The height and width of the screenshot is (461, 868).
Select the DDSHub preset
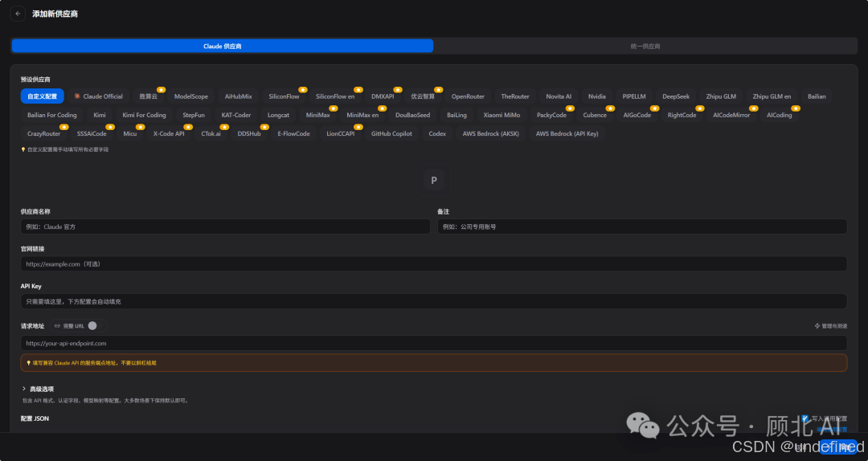(x=249, y=134)
